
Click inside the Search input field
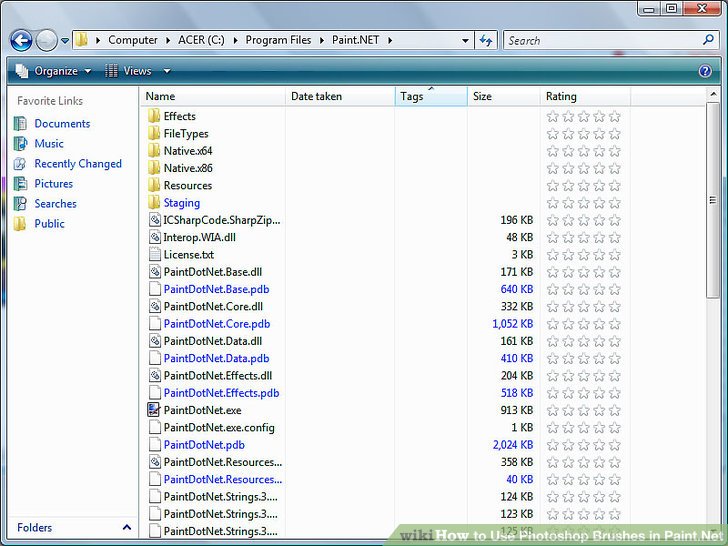pyautogui.click(x=600, y=41)
